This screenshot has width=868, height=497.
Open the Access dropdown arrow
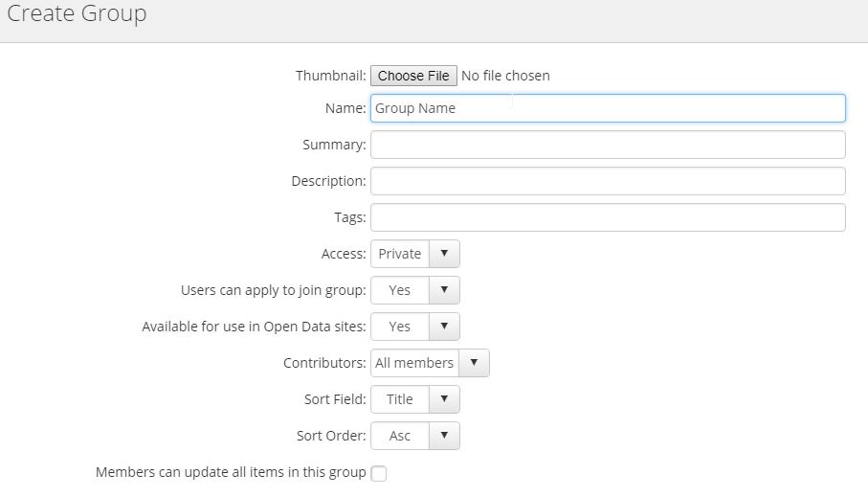(444, 254)
